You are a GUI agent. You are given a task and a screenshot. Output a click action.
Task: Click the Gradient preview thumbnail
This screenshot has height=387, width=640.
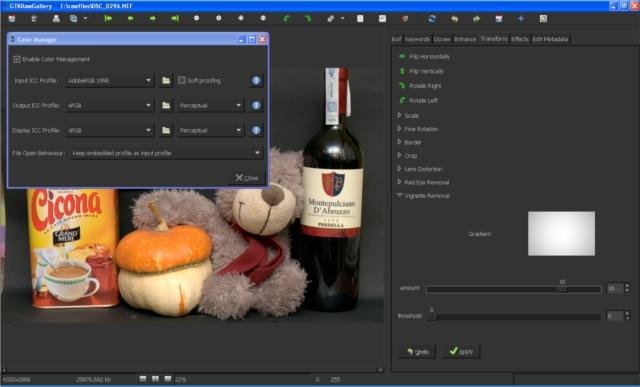click(x=561, y=234)
